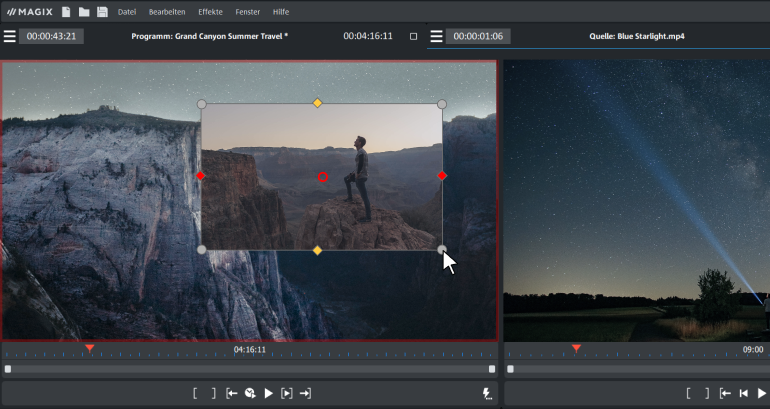Click the lightning bolt performance icon
This screenshot has width=770, height=409.
point(487,393)
